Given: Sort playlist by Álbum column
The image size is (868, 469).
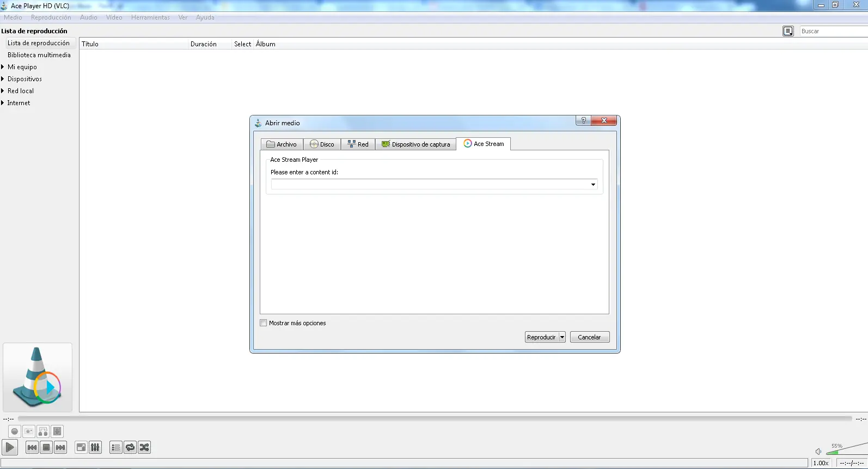Looking at the screenshot, I should click(266, 44).
